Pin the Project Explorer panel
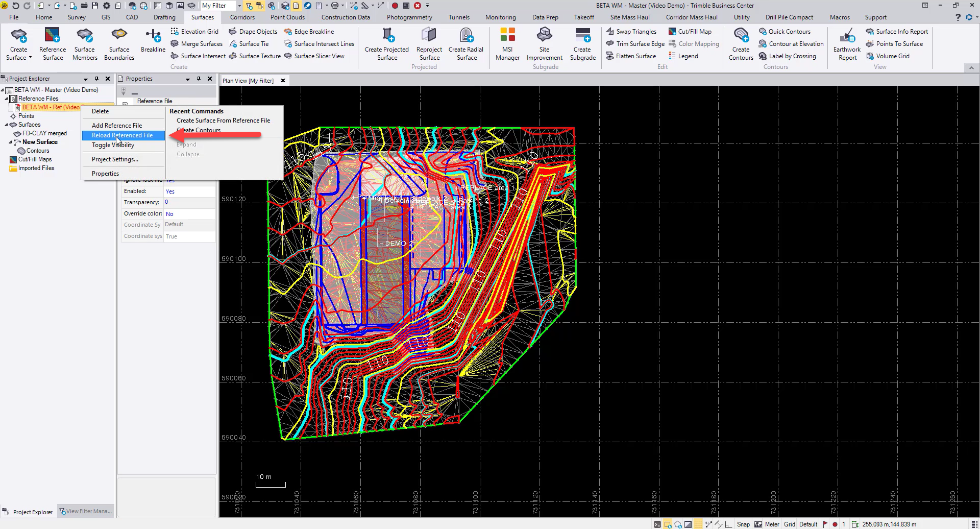This screenshot has width=980, height=529. pyautogui.click(x=96, y=79)
